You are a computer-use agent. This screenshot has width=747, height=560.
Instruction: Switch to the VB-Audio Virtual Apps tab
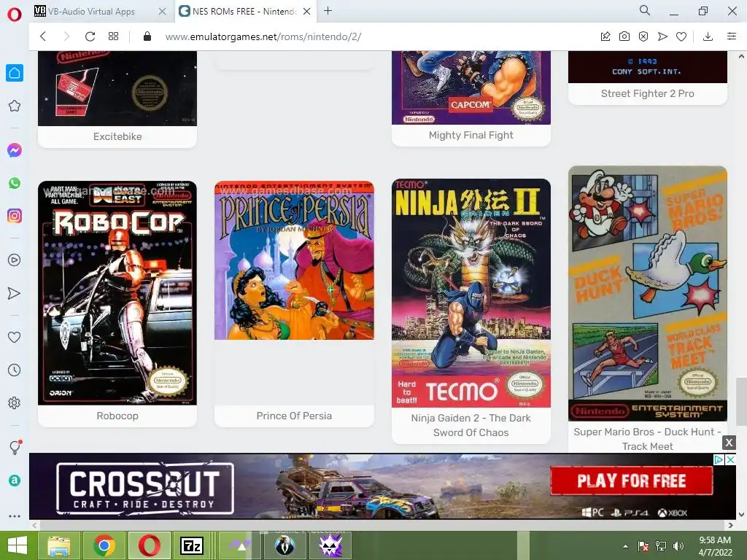(x=100, y=11)
